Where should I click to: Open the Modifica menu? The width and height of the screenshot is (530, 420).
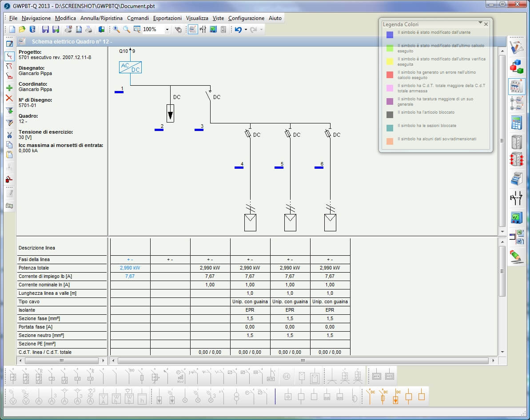pyautogui.click(x=65, y=18)
